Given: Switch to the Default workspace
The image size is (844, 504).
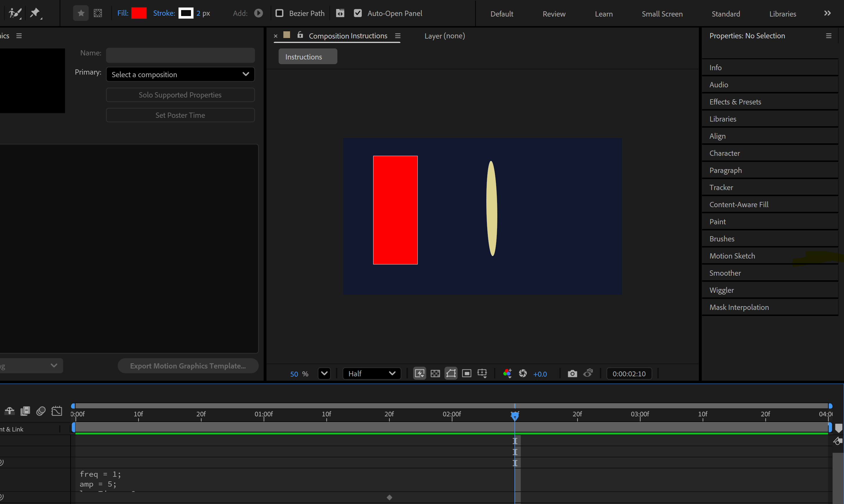Looking at the screenshot, I should 501,14.
